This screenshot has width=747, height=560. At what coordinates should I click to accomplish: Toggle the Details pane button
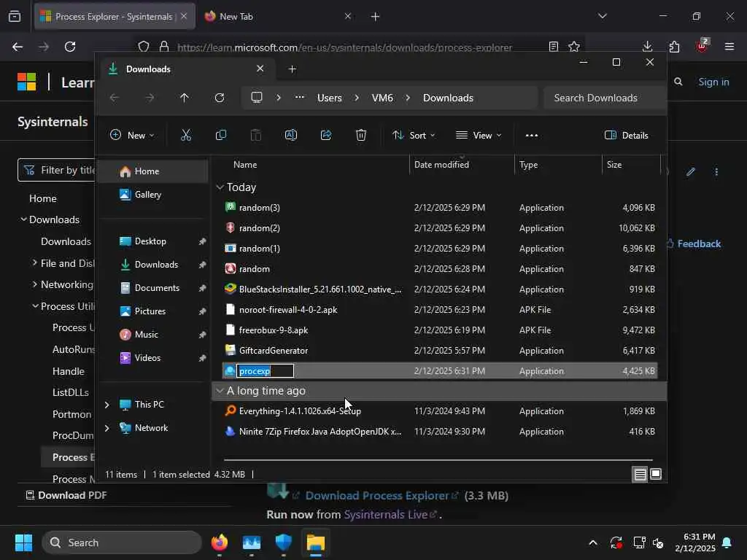coord(627,135)
